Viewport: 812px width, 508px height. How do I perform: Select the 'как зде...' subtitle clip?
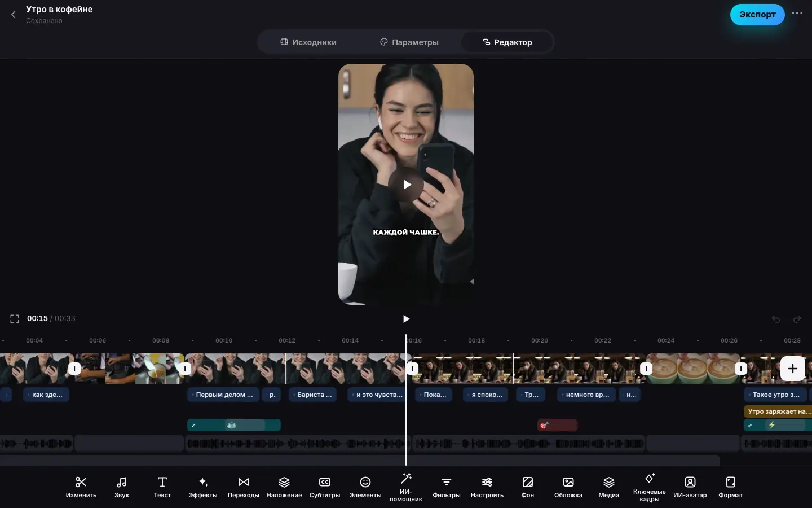tap(46, 395)
